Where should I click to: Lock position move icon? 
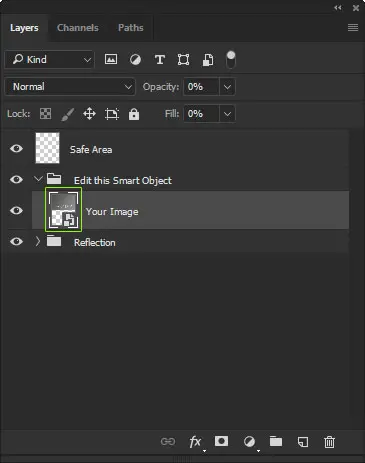(89, 114)
